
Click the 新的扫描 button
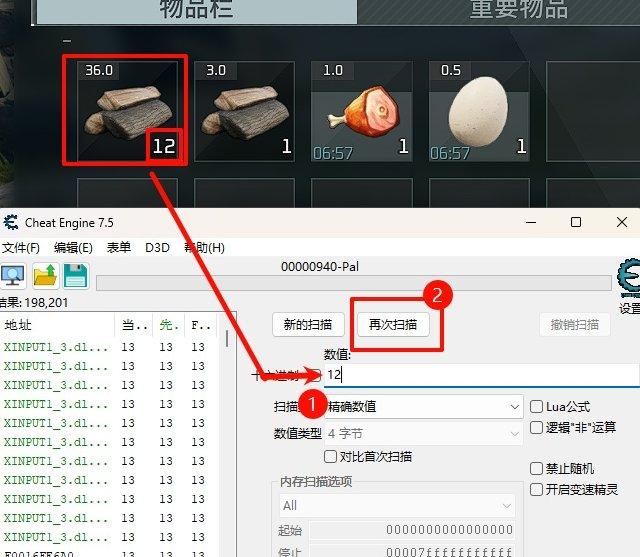[308, 325]
